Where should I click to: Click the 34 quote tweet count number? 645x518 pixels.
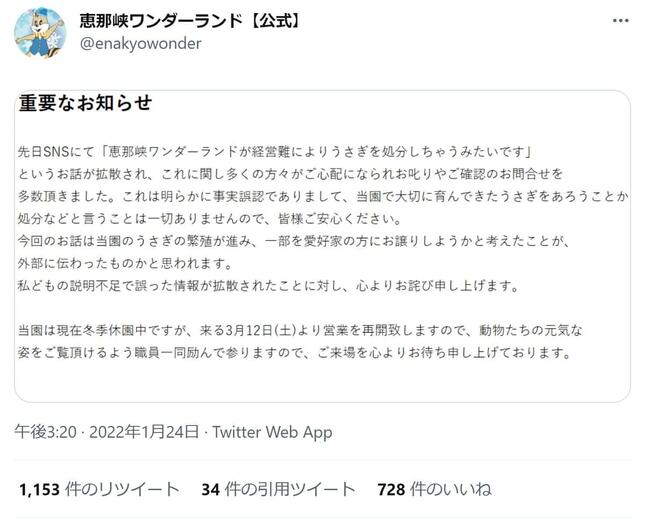[x=210, y=490]
